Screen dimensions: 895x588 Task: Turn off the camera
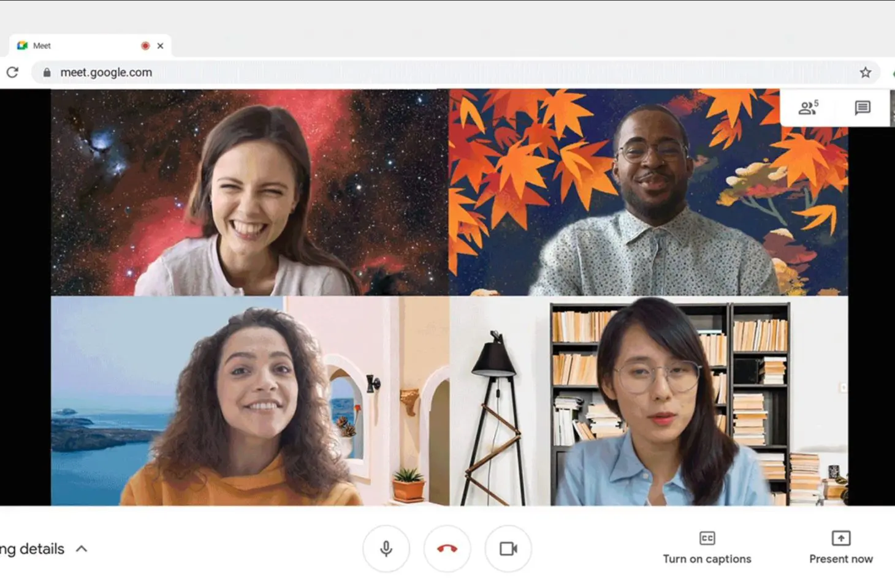click(508, 549)
